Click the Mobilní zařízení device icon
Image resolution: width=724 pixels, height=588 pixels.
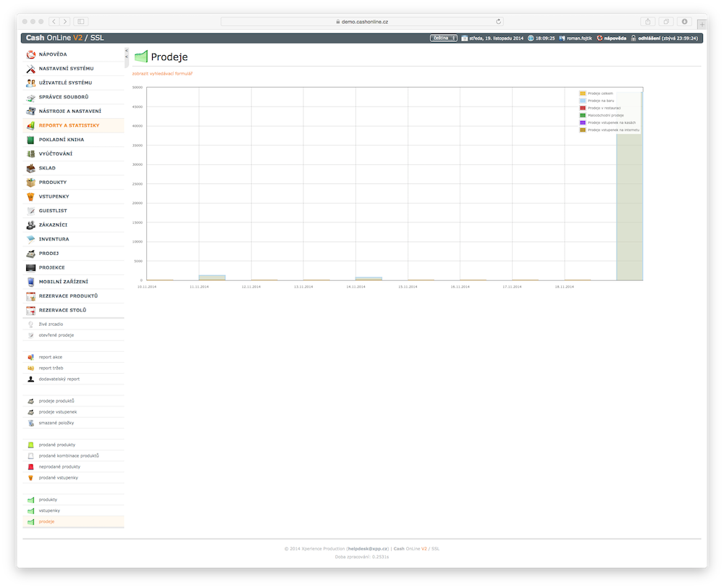(x=30, y=282)
